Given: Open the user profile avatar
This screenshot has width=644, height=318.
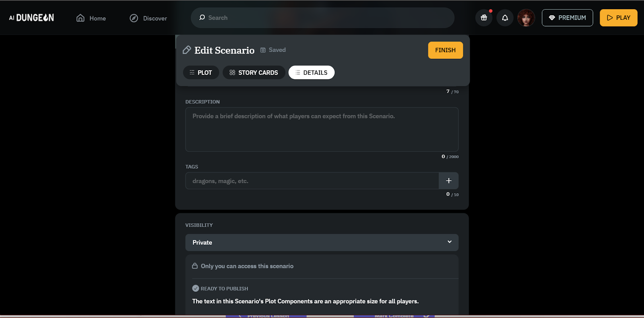Looking at the screenshot, I should pos(526,18).
